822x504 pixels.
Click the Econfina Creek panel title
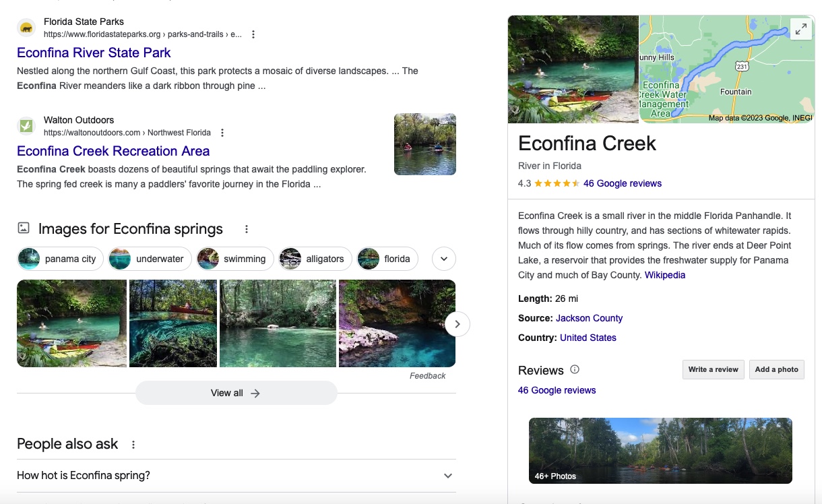pyautogui.click(x=587, y=144)
